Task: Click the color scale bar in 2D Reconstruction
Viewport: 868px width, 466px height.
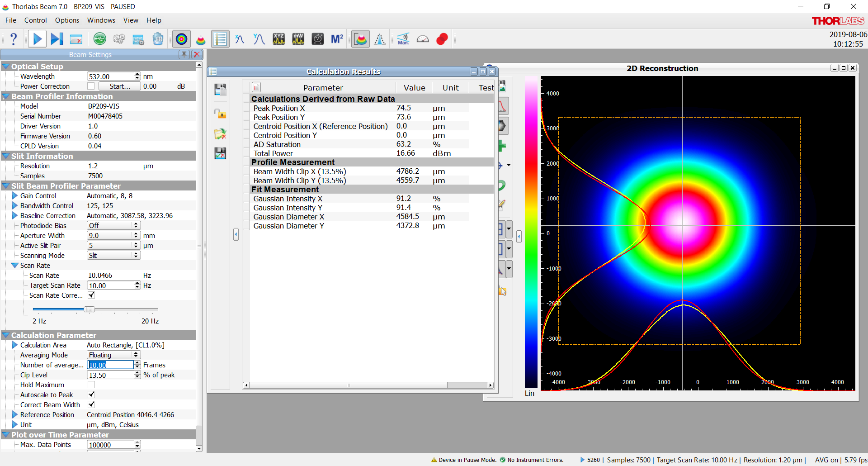Action: (531, 232)
